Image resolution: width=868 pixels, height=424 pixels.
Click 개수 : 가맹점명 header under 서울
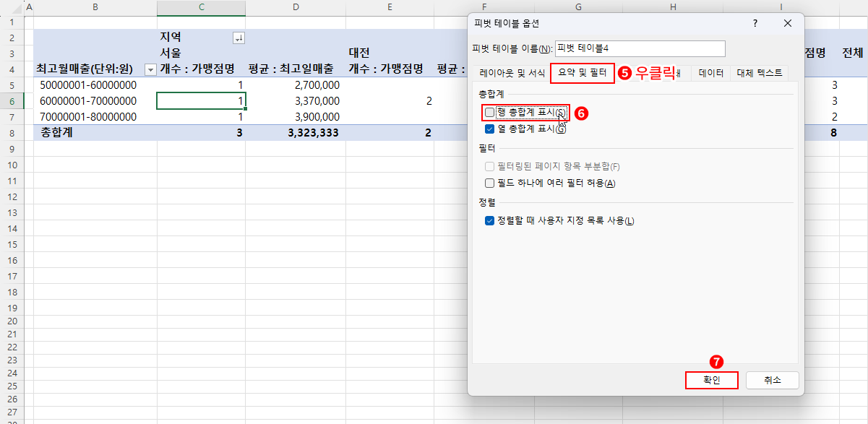tap(202, 69)
